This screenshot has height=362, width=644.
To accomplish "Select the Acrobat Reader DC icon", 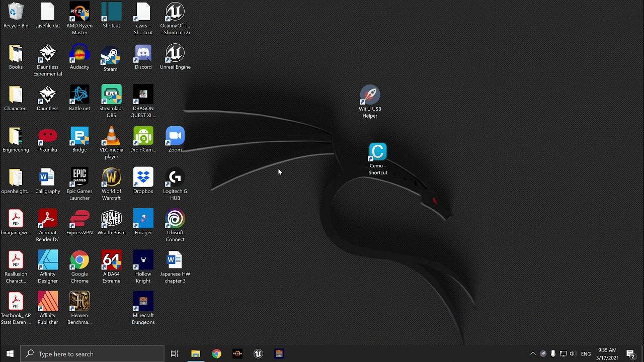I will (48, 226).
